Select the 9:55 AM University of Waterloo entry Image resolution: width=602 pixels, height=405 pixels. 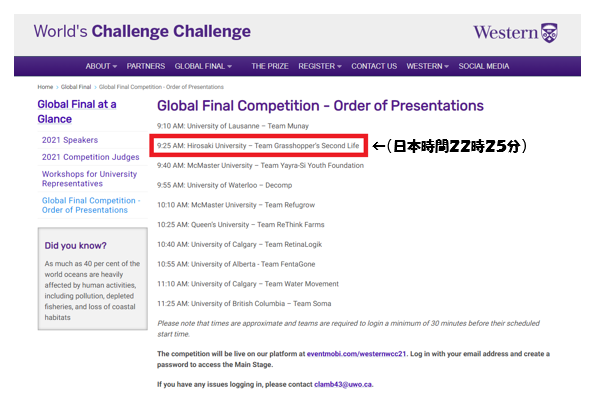coord(225,185)
